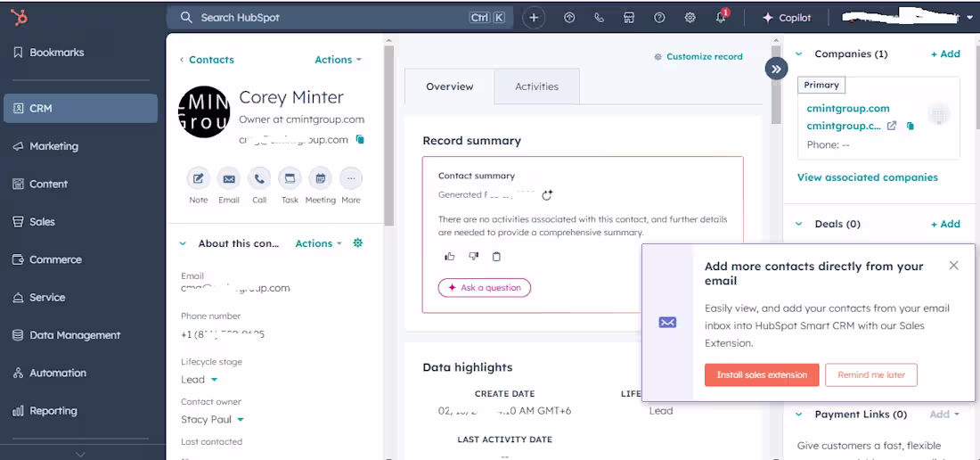Image resolution: width=980 pixels, height=460 pixels.
Task: Click Install sales extension
Action: coord(762,375)
